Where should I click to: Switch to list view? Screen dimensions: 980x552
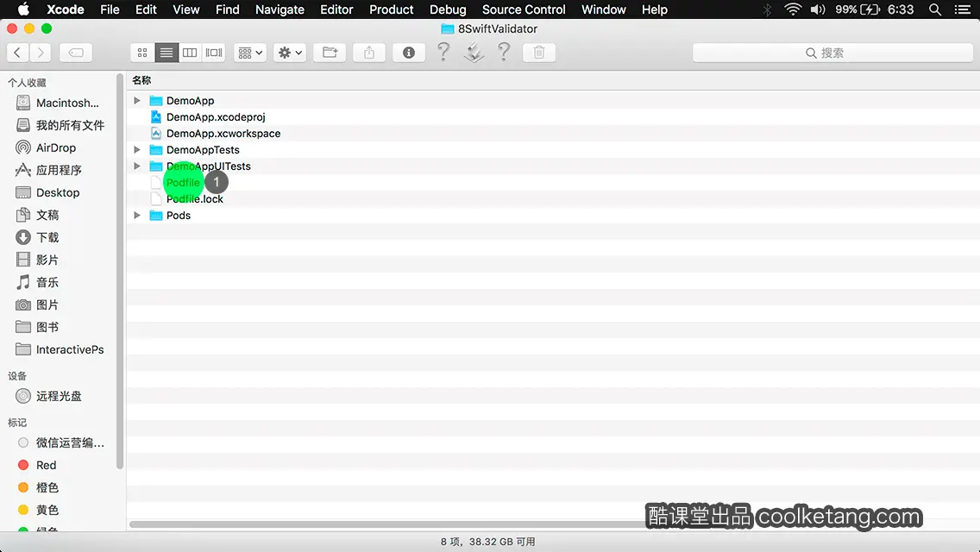click(x=166, y=53)
